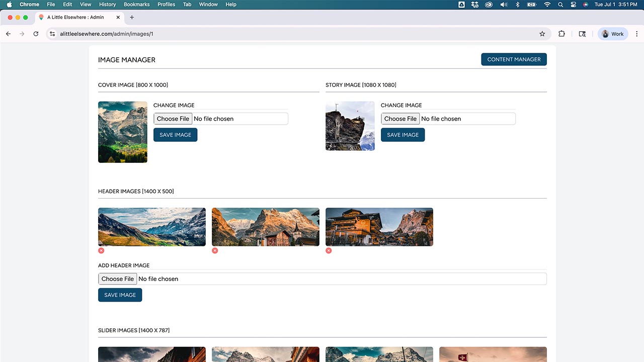Screen dimensions: 644x362
Task: Choose File for the story image
Action: 400,119
